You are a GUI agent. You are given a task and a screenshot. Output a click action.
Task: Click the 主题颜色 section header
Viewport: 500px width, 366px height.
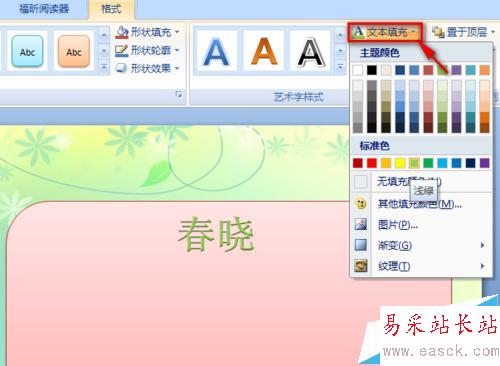379,52
